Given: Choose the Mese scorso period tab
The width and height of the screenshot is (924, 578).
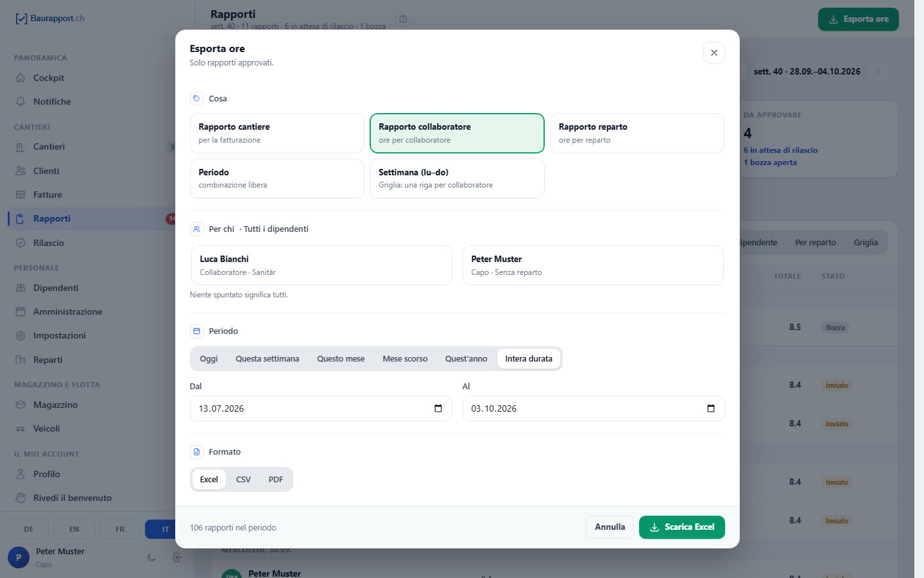Looking at the screenshot, I should click(405, 359).
